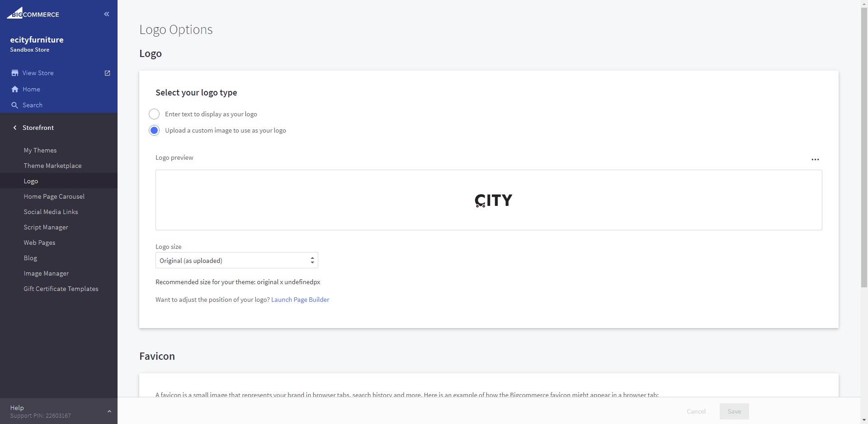The width and height of the screenshot is (868, 424).
Task: Open My Themes in sidebar
Action: tap(40, 150)
